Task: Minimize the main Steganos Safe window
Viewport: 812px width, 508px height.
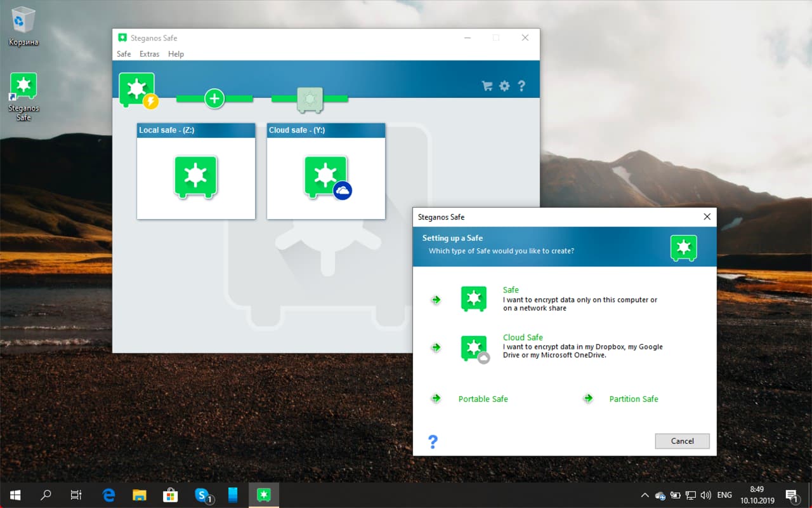Action: click(x=467, y=37)
